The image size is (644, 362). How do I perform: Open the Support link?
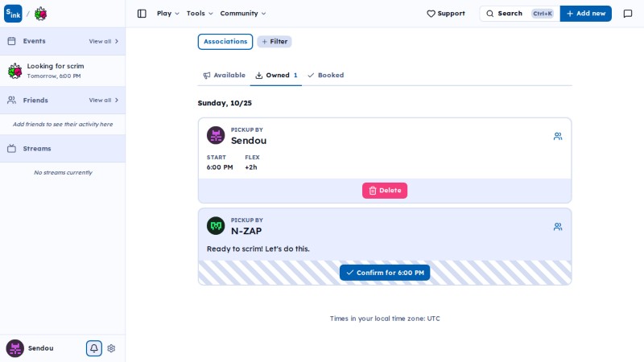click(446, 14)
